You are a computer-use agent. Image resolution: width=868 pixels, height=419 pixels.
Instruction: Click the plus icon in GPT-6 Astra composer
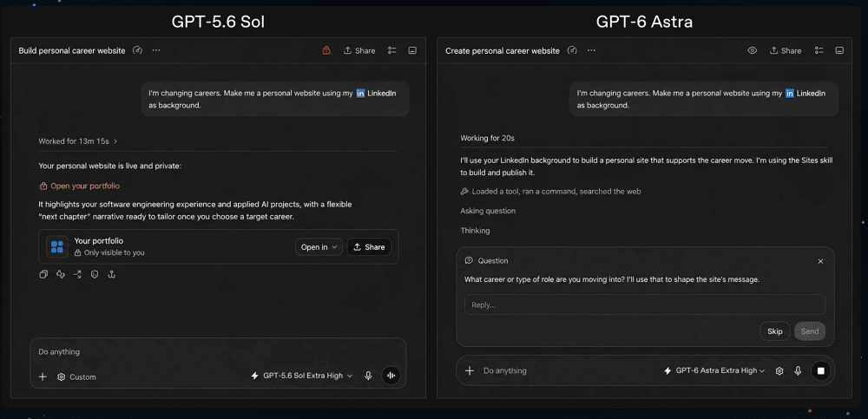pos(470,370)
